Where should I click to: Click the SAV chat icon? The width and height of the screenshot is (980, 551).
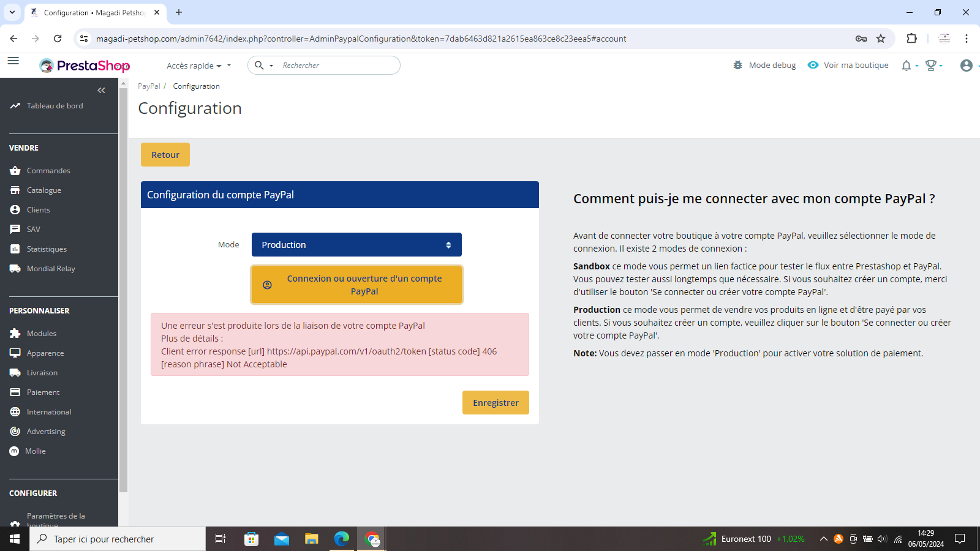point(15,230)
